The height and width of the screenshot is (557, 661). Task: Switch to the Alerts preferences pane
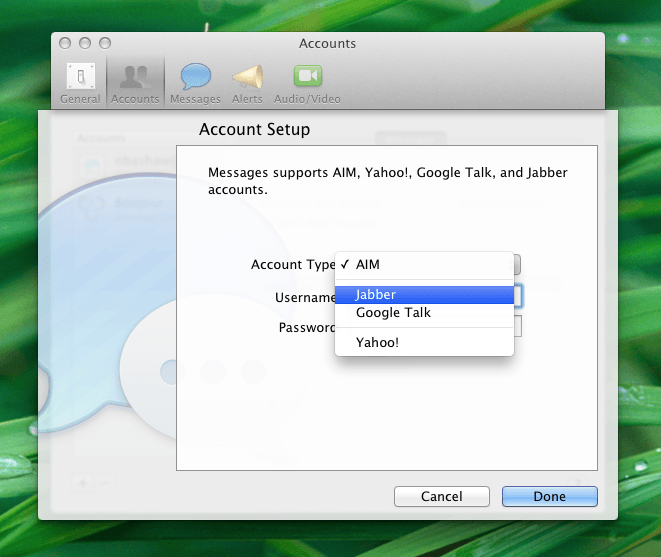(x=247, y=84)
